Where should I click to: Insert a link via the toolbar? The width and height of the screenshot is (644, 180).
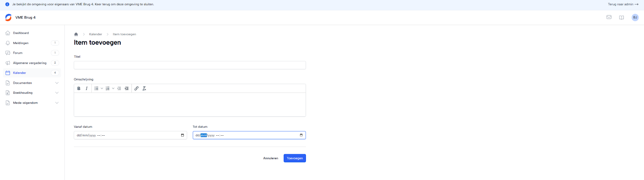pyautogui.click(x=136, y=89)
